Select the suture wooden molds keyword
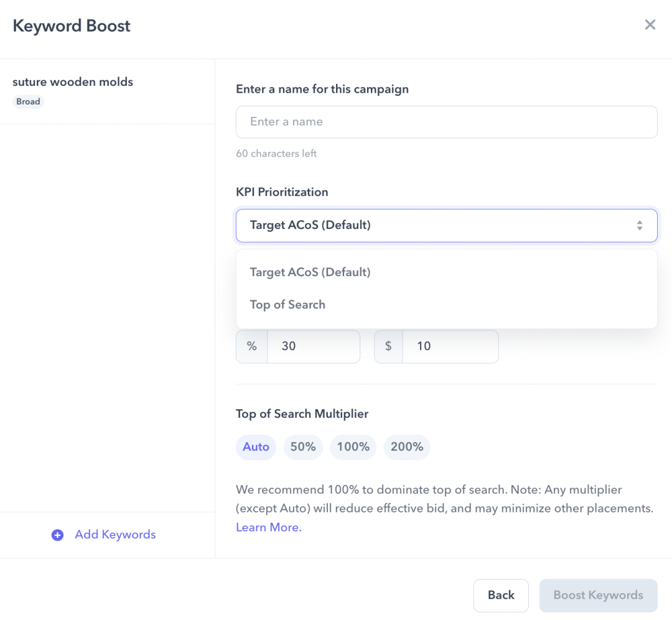Viewport: 672px width, 620px height. 73,82
